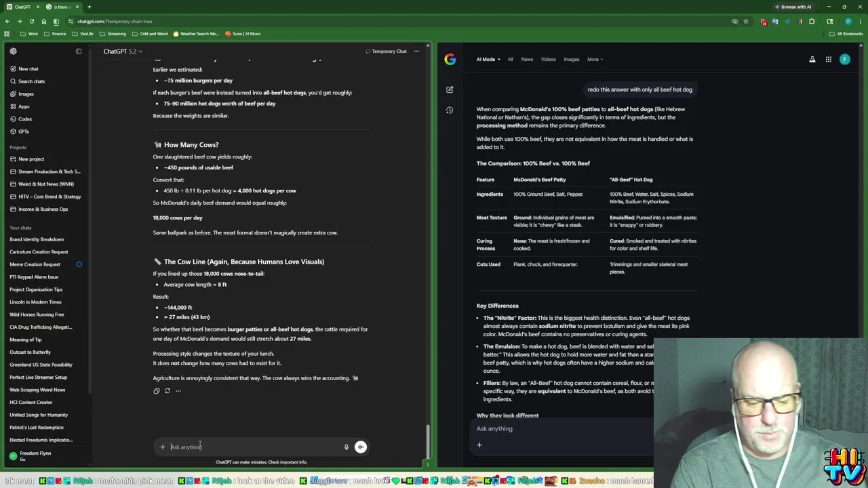Viewport: 868px width, 488px height.
Task: Open Work bookmarks folder
Action: click(x=29, y=34)
